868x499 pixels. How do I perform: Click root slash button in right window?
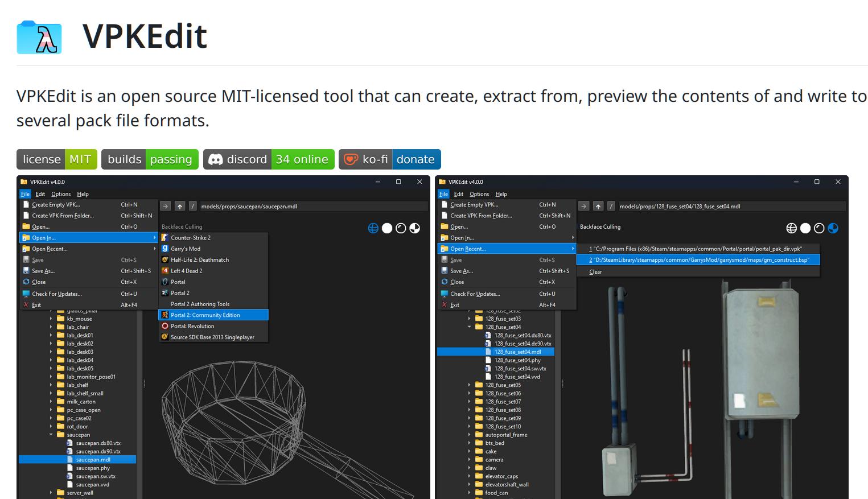click(611, 207)
